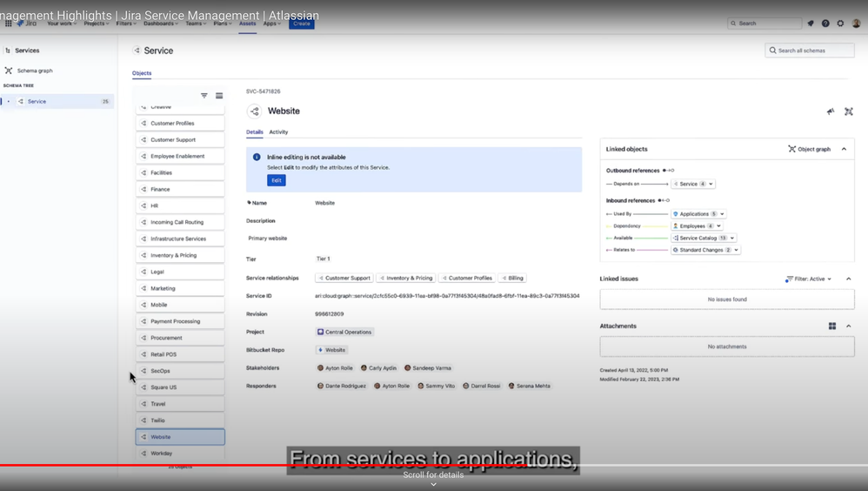Click the search magnifier in schema search

point(773,50)
